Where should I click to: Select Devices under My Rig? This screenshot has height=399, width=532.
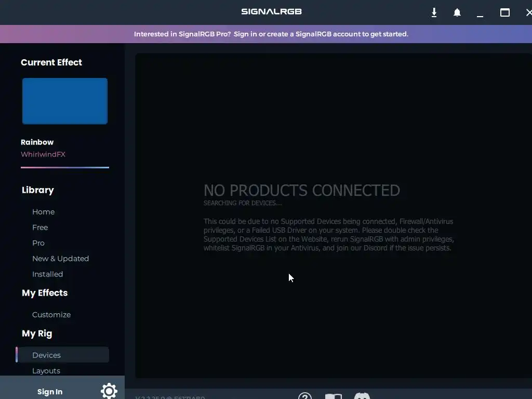pos(63,355)
